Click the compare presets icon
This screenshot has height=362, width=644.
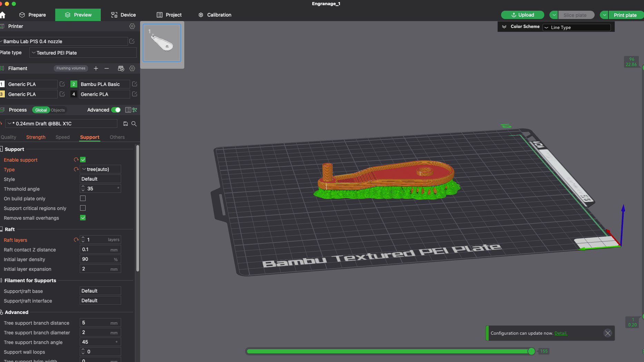[x=135, y=110]
